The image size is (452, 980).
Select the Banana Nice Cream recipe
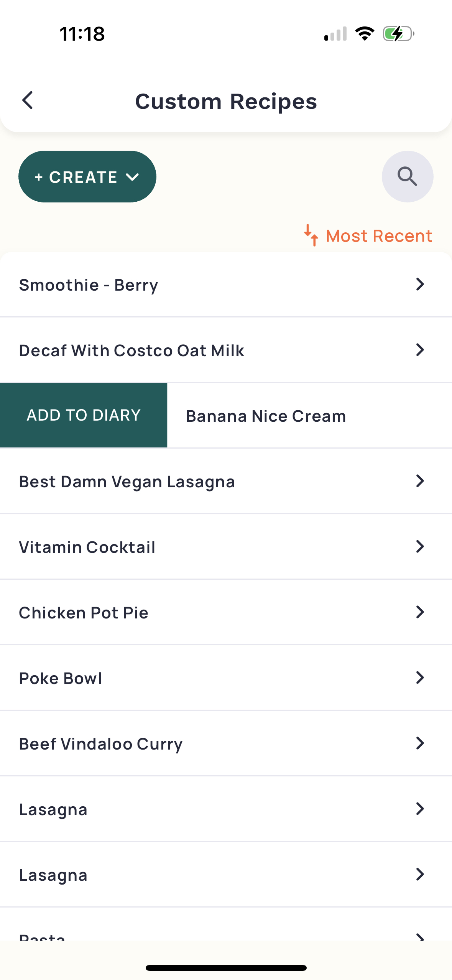[x=266, y=416]
